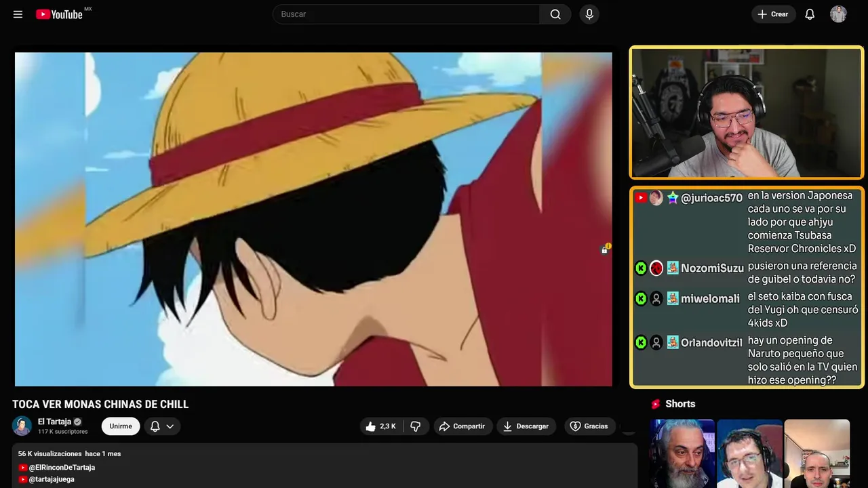
Task: Open third Shorts thumbnail on the right
Action: tap(816, 453)
